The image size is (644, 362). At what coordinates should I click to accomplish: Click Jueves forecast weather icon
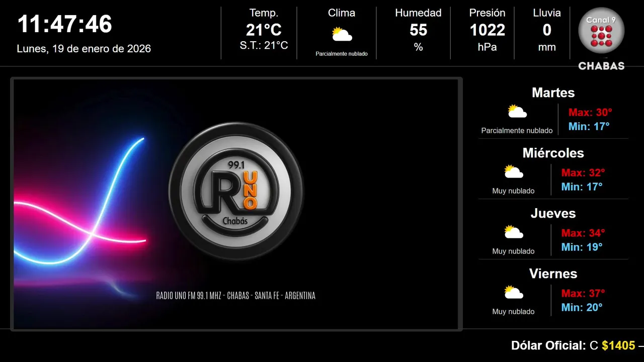pos(514,232)
